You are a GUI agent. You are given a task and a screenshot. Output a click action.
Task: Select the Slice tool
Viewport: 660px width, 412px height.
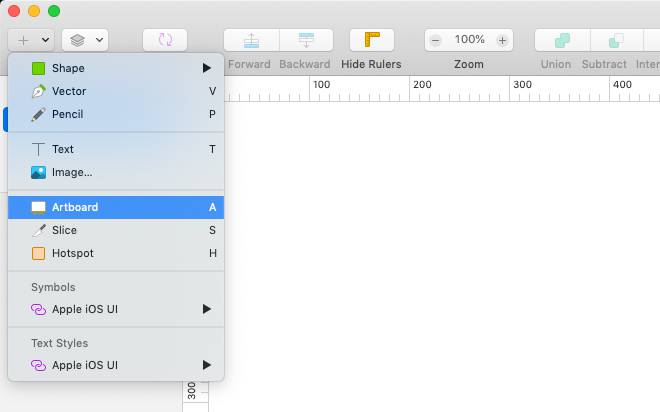[x=64, y=230]
